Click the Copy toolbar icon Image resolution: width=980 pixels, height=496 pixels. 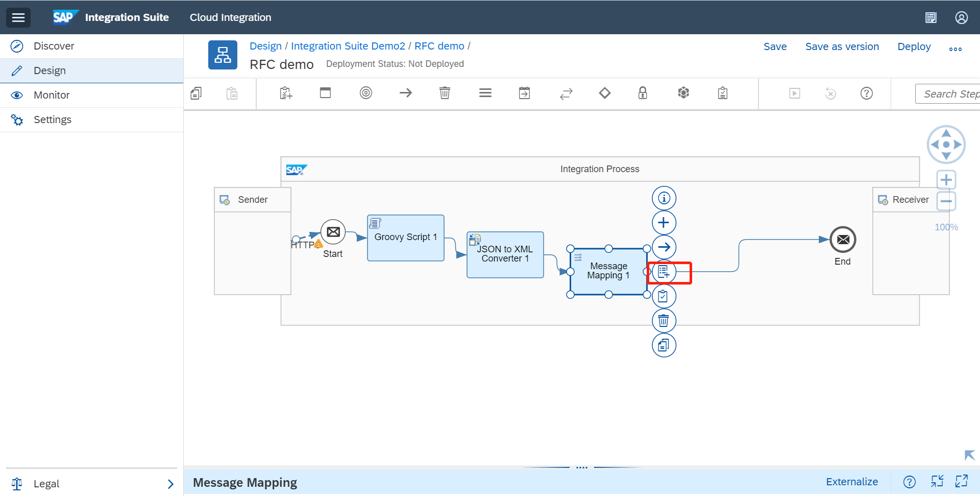tap(196, 93)
